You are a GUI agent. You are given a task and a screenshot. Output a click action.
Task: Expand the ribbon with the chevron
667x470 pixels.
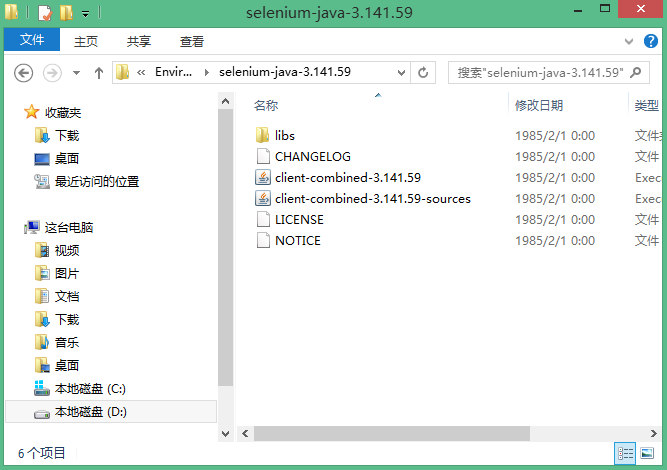pos(628,41)
